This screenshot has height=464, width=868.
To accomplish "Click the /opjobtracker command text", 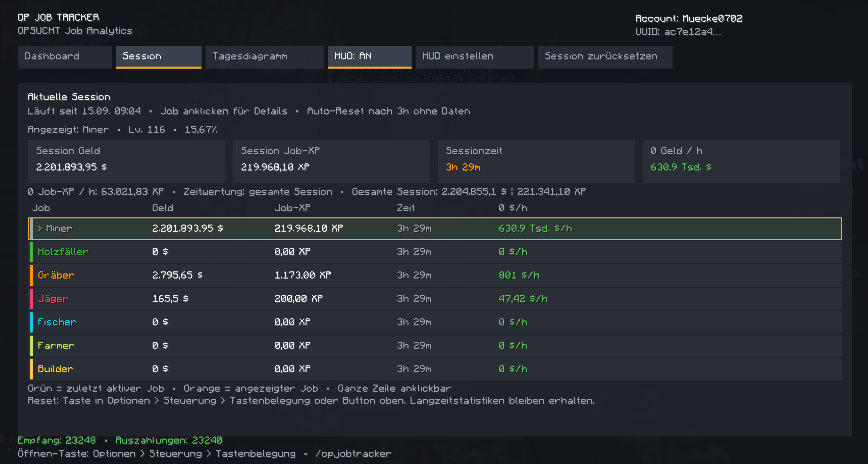I will coord(353,454).
